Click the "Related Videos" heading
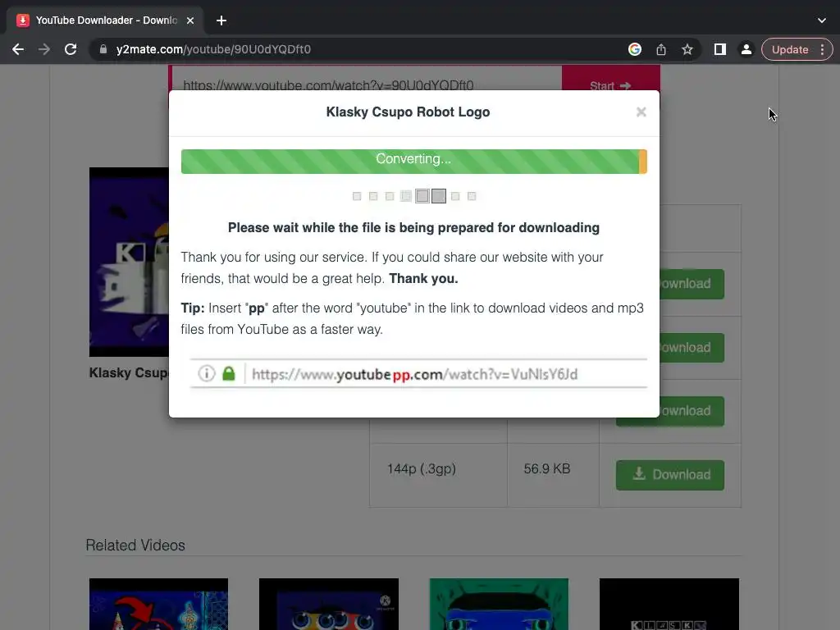Screen dimensions: 840x630 135,545
